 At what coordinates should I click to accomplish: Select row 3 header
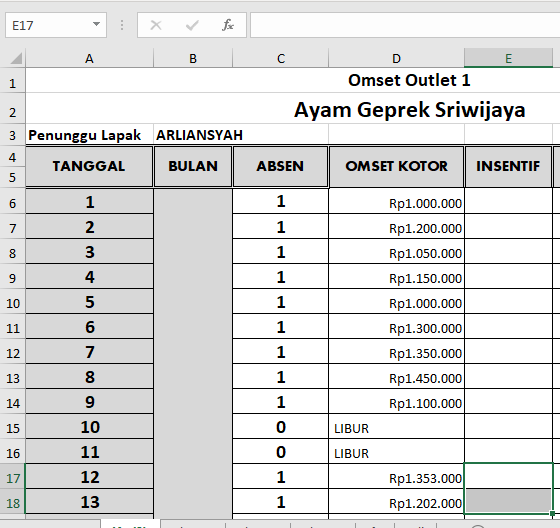(x=12, y=135)
